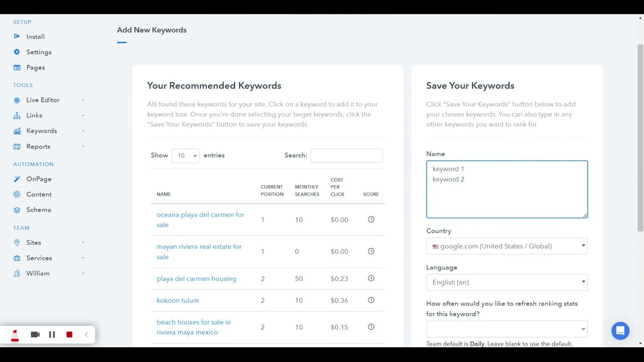The width and height of the screenshot is (644, 362).
Task: Click the recorder camera icon
Action: [x=35, y=335]
